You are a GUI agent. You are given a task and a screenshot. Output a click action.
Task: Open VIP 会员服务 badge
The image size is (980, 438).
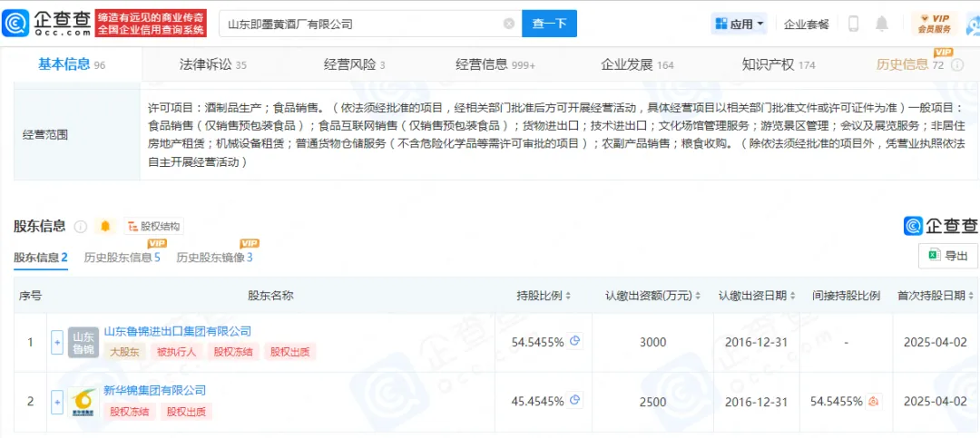[x=935, y=24]
